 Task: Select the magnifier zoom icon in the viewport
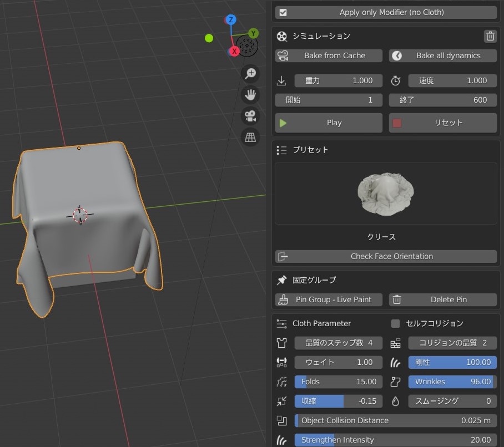(250, 73)
